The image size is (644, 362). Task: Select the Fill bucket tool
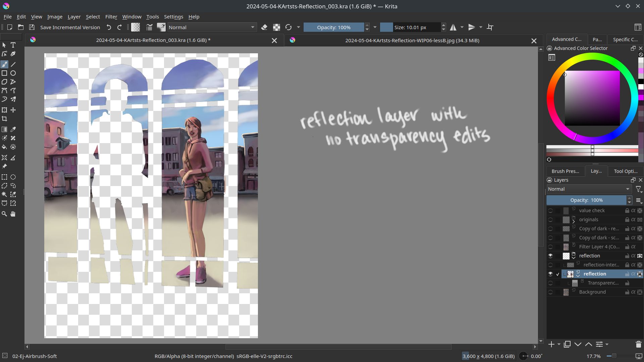[4, 147]
